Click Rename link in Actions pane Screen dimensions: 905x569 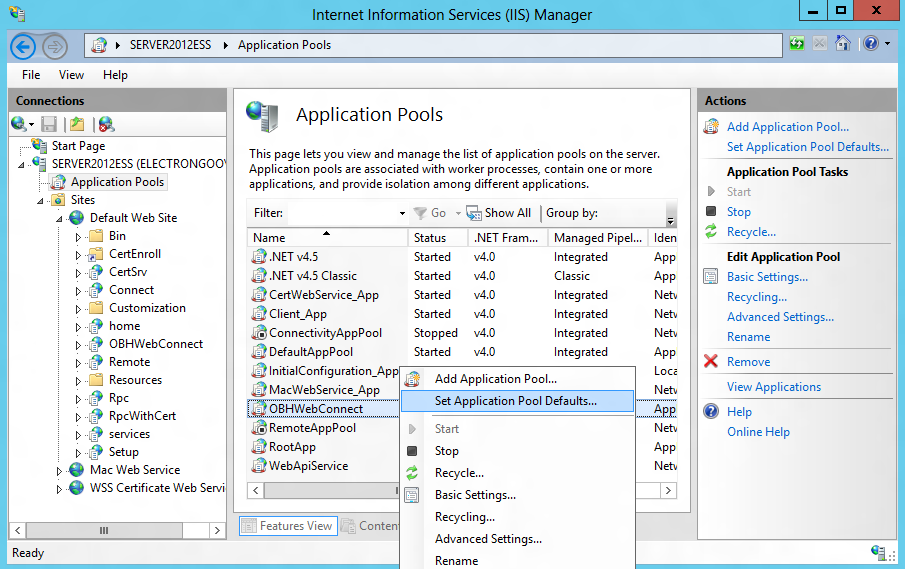coord(749,336)
